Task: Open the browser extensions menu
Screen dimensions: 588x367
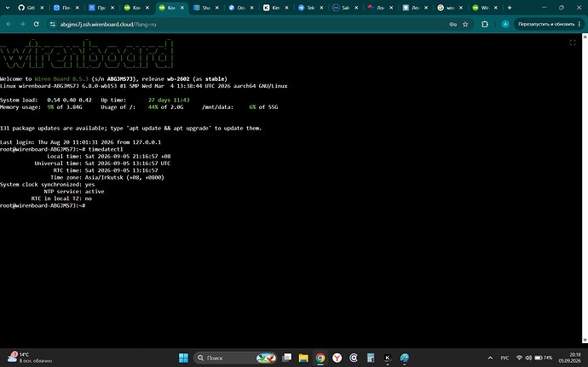Action: (485, 25)
